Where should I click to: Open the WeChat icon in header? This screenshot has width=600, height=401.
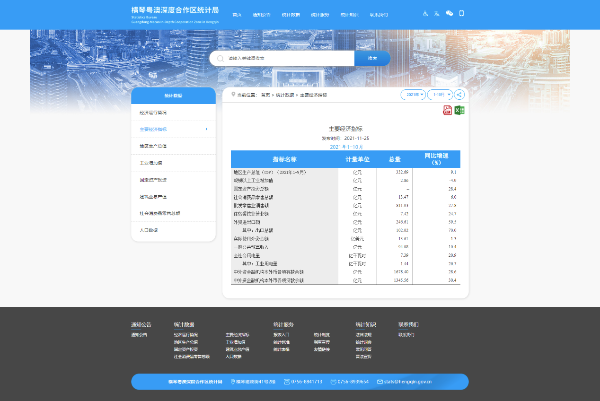click(x=449, y=13)
